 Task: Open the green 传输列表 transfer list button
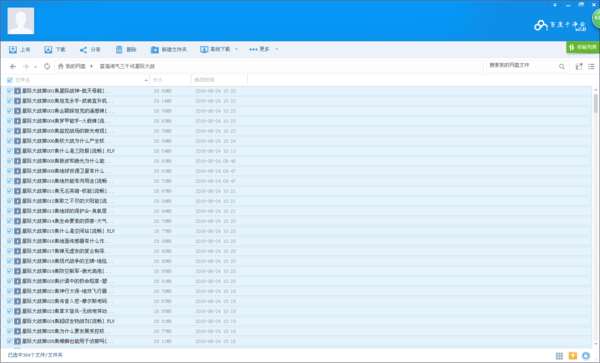[x=583, y=47]
